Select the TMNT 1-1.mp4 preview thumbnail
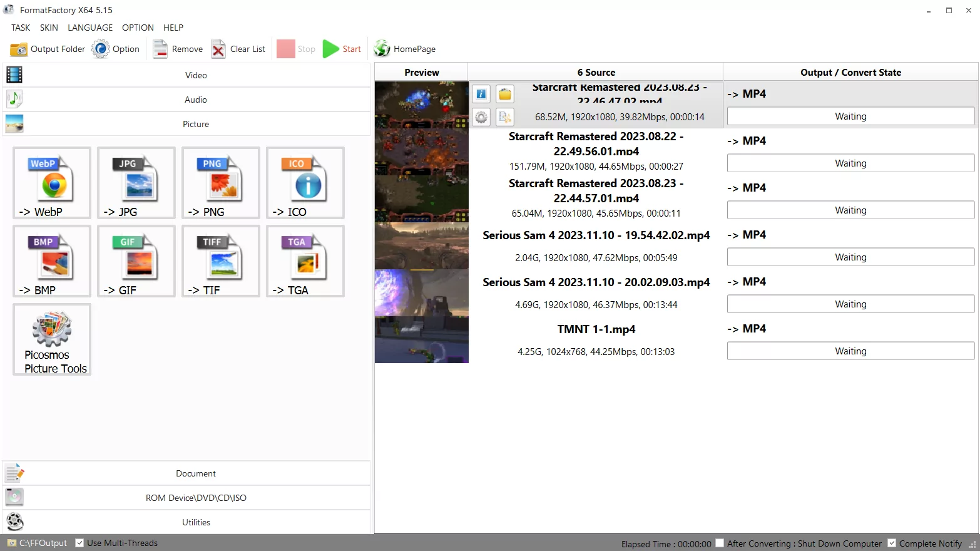 tap(422, 340)
